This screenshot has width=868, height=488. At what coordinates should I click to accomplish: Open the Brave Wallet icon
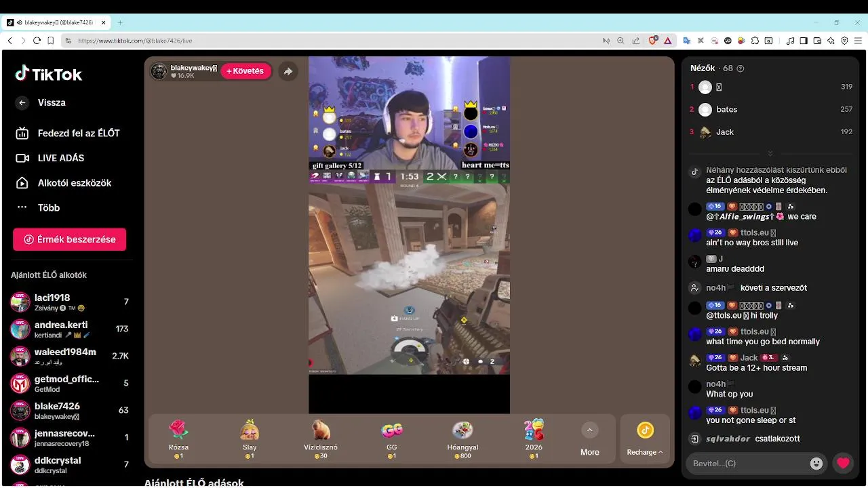pos(817,41)
